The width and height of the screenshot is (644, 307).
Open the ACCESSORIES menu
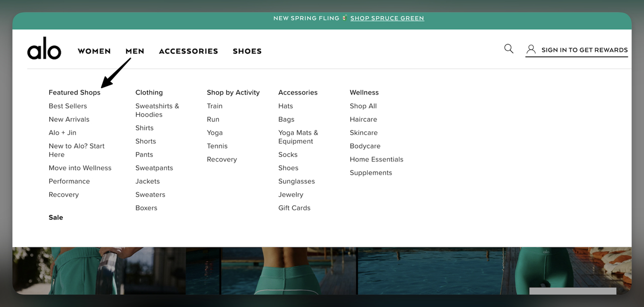189,51
